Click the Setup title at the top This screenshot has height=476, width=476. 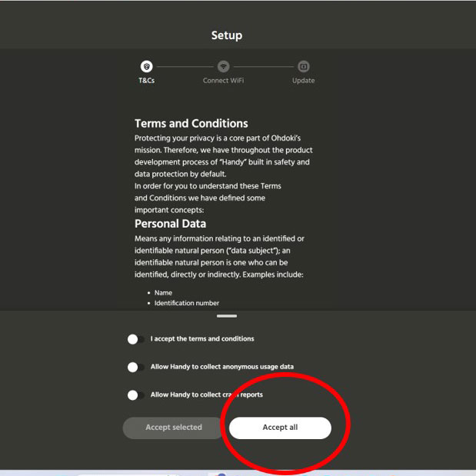coord(227,35)
